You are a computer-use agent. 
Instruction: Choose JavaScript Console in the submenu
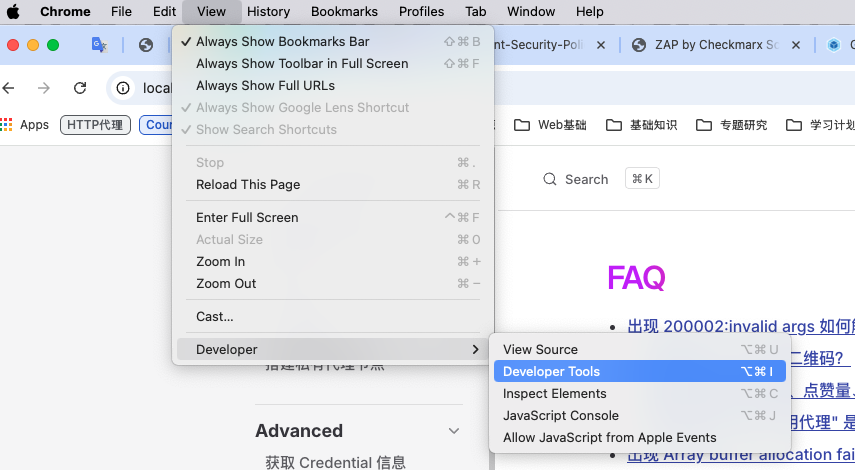click(x=560, y=416)
